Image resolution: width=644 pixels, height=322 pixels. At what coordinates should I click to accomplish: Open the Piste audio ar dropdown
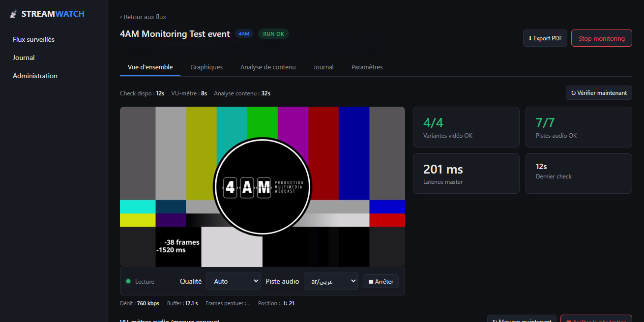tap(331, 281)
